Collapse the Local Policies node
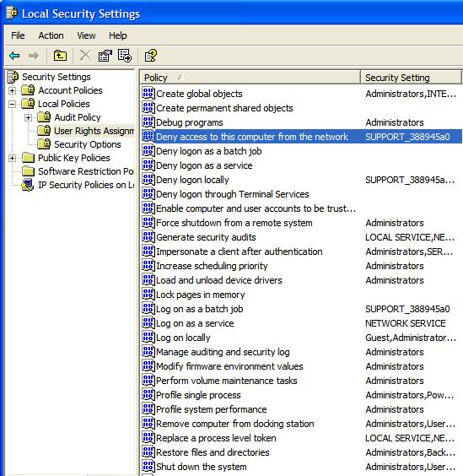Viewport: 463px width, 476px height. [x=12, y=104]
